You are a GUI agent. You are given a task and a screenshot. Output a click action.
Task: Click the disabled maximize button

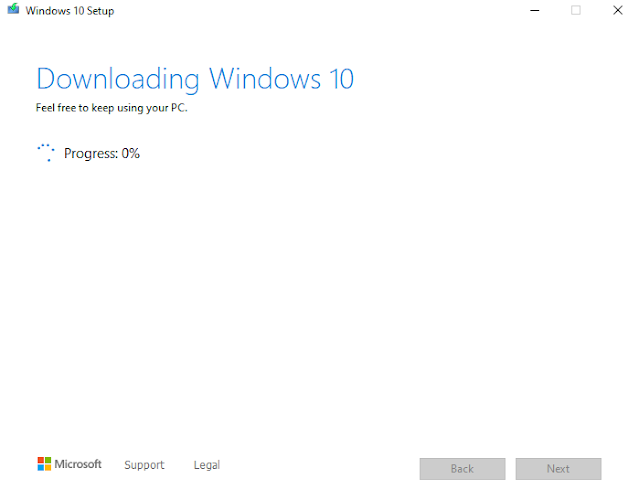tap(576, 10)
